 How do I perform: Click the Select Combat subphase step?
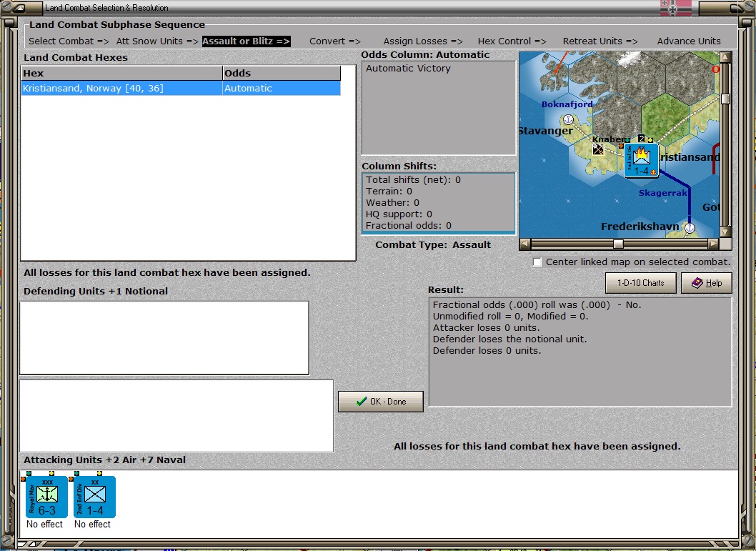coord(69,41)
